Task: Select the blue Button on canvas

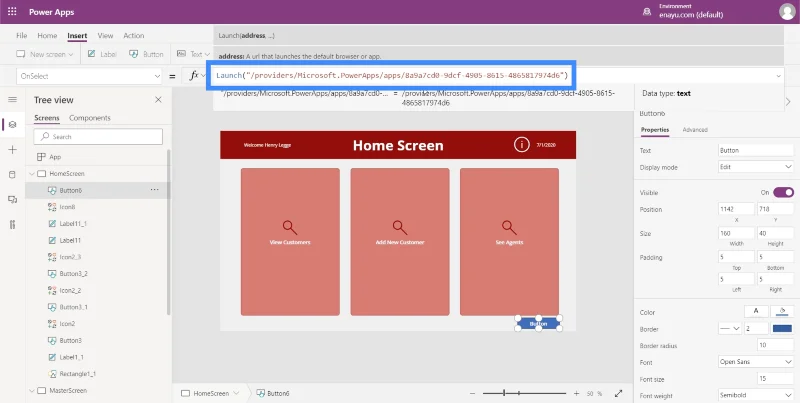Action: 538,323
